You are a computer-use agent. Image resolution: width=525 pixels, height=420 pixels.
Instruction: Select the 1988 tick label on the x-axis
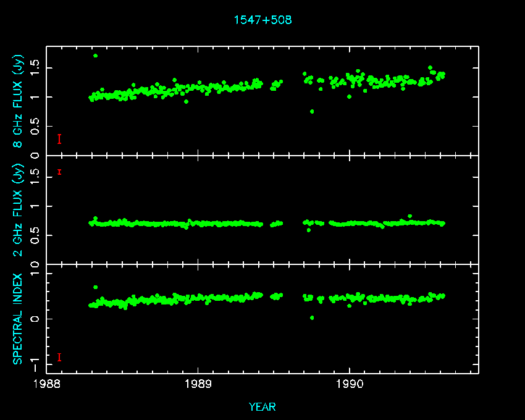click(x=46, y=384)
